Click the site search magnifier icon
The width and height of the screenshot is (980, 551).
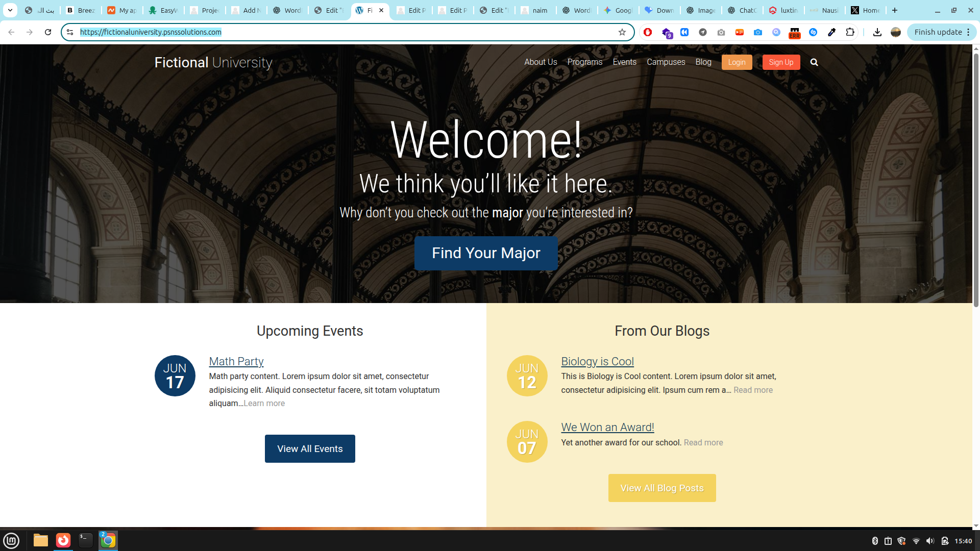(814, 62)
